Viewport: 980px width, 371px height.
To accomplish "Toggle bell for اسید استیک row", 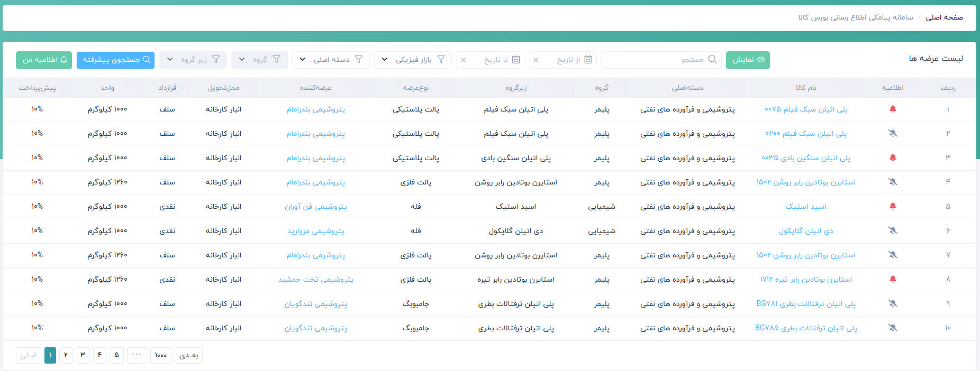I will click(x=893, y=206).
